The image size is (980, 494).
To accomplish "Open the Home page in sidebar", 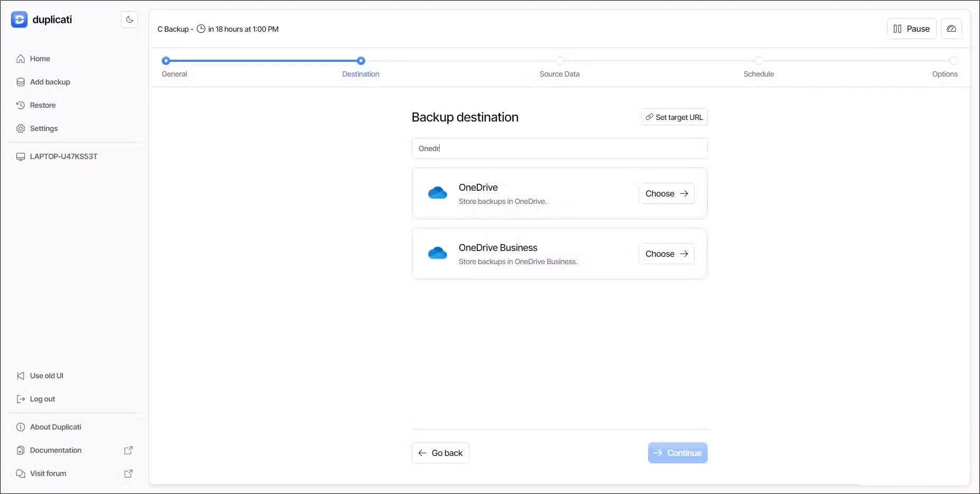I will [40, 59].
